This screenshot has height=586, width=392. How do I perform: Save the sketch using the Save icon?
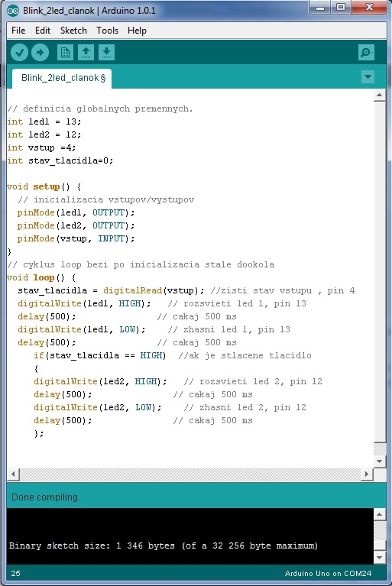106,52
